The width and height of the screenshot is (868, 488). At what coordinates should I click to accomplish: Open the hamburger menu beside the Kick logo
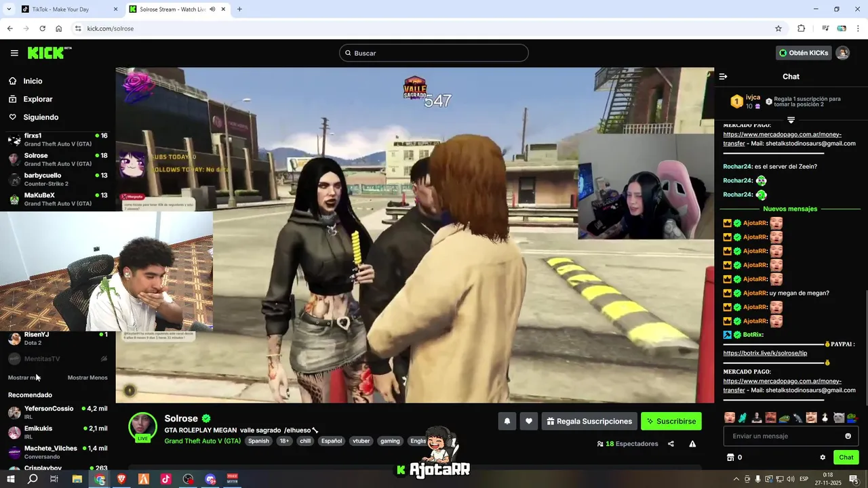(x=14, y=53)
